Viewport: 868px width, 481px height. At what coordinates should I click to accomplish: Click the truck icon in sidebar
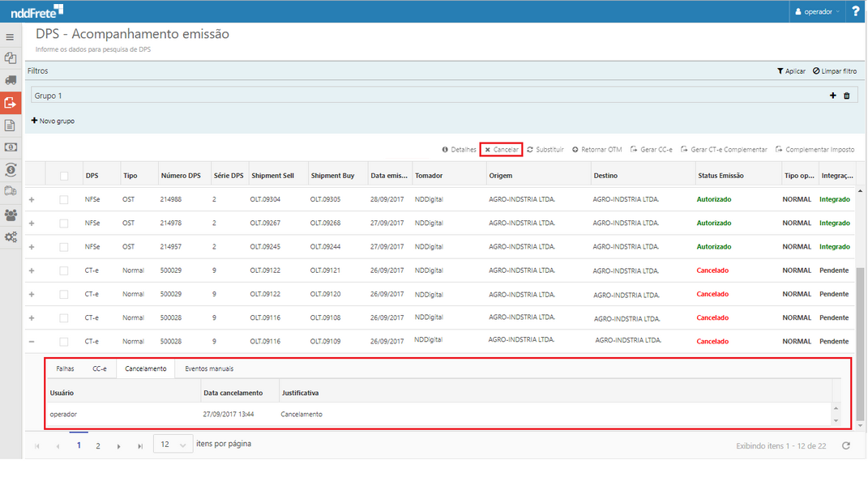(11, 80)
